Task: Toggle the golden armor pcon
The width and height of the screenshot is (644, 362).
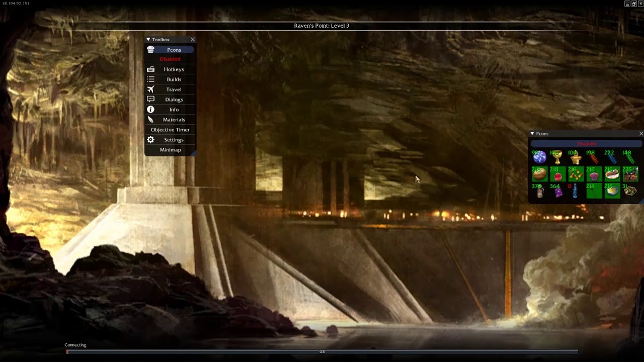Action: [576, 157]
